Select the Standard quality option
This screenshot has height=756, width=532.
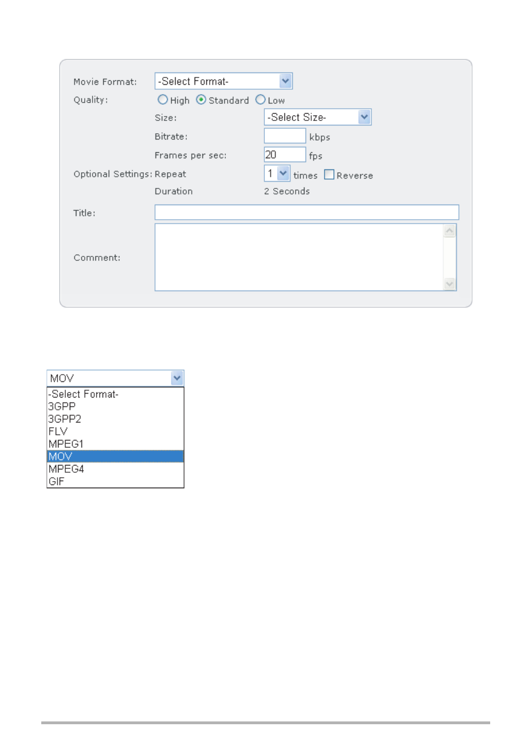tap(201, 100)
